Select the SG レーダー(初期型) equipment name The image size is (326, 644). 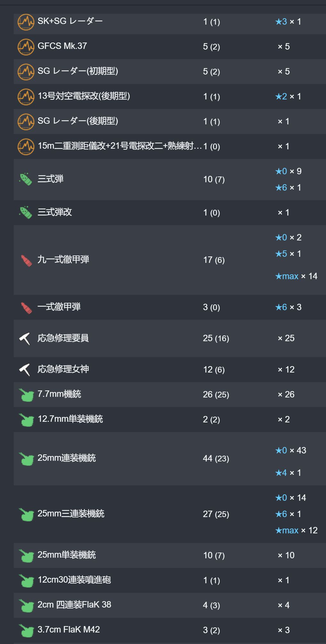pos(78,71)
